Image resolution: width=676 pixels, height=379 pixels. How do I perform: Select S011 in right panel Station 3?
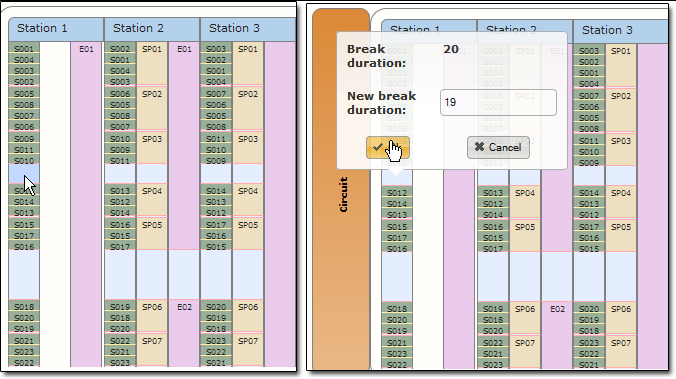pos(589,141)
